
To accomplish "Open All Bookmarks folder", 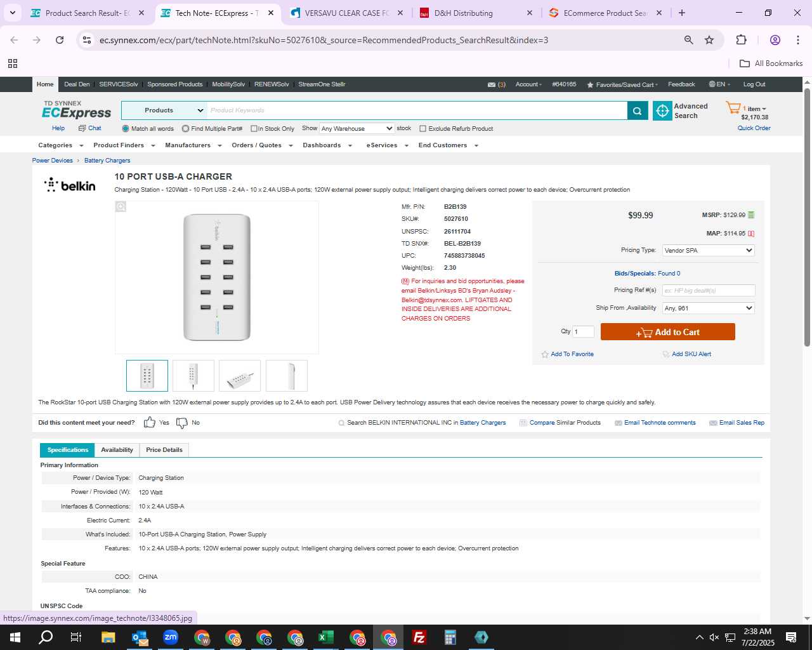I will [771, 63].
